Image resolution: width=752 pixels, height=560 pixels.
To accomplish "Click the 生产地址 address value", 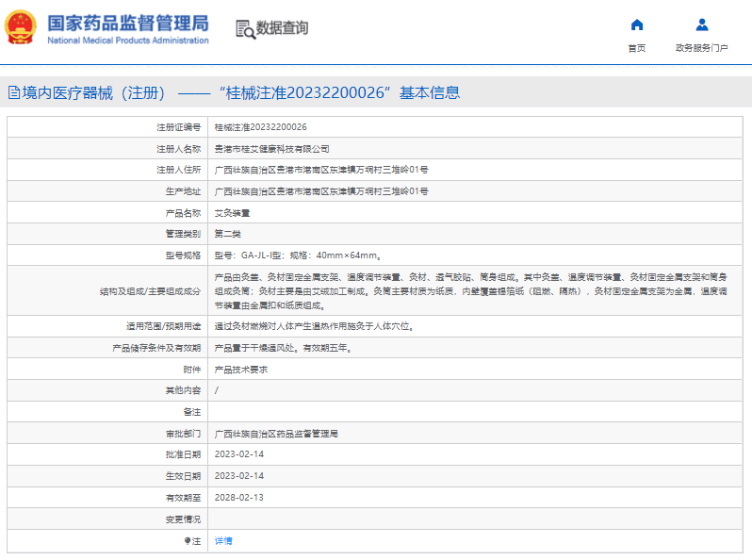I will [321, 191].
